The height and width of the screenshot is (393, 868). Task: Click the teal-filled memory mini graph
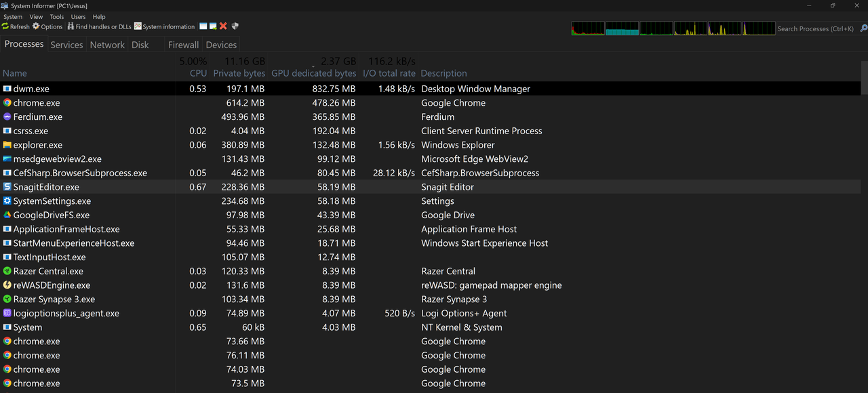point(622,28)
